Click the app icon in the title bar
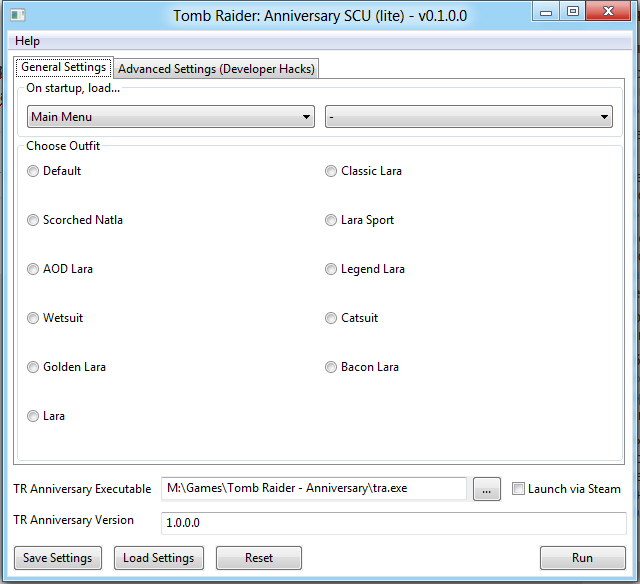Screen dimensions: 640x584 pos(18,15)
